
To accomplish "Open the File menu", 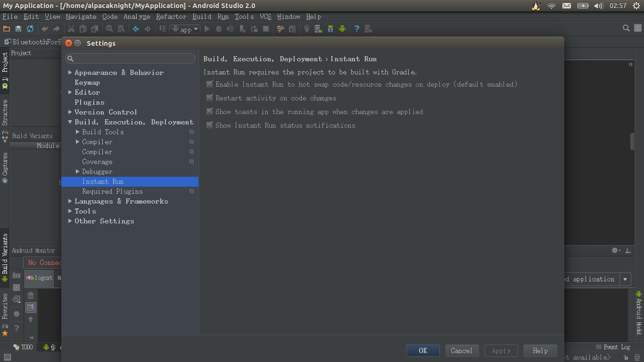I will pos(10,16).
